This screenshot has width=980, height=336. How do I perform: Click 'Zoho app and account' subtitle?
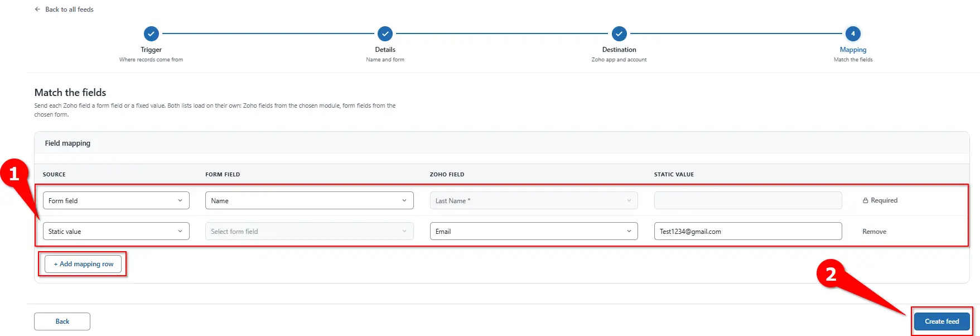[619, 60]
